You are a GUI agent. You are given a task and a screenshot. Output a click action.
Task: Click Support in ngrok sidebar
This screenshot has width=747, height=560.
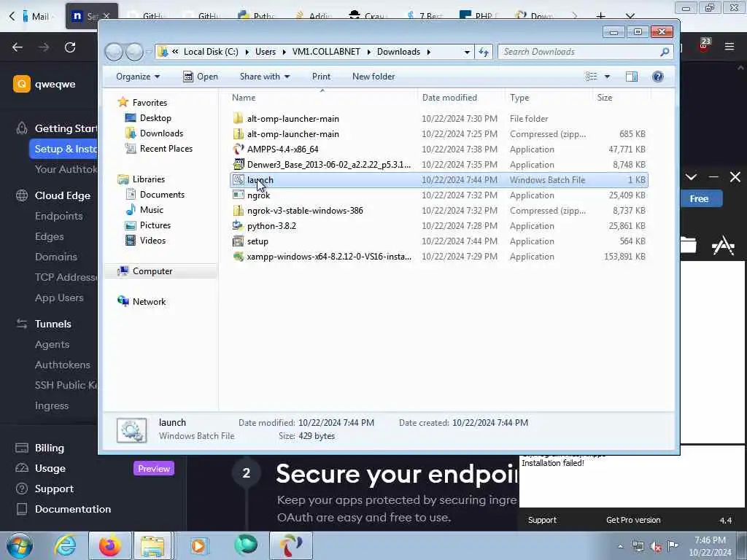point(54,489)
